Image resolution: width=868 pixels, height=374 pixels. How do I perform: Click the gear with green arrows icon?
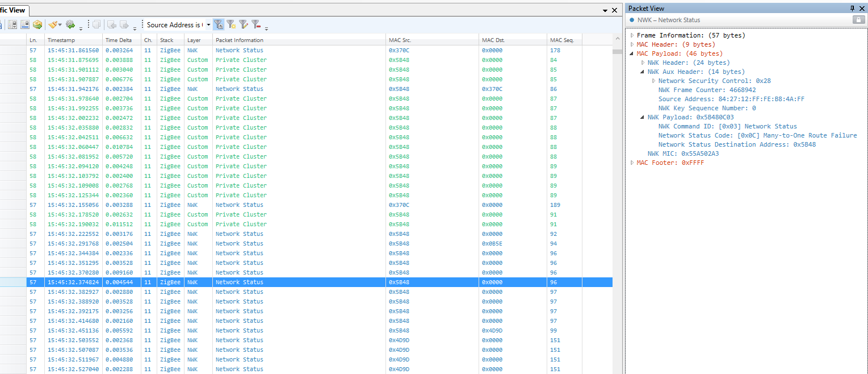coord(70,24)
